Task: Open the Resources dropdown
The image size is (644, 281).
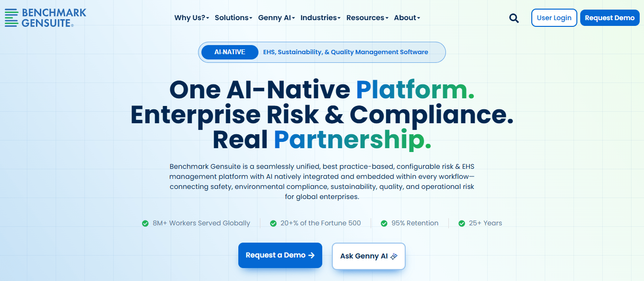Action: click(x=367, y=18)
